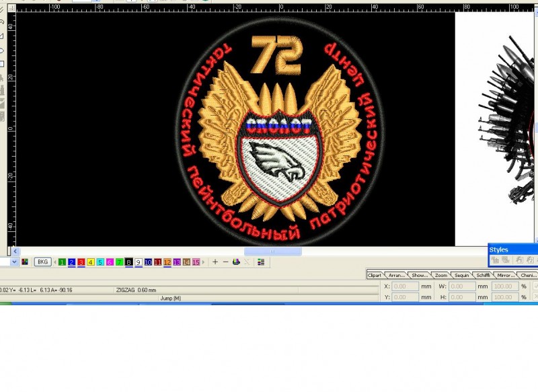Select brown color swatch 14
The width and height of the screenshot is (538, 392).
186,262
